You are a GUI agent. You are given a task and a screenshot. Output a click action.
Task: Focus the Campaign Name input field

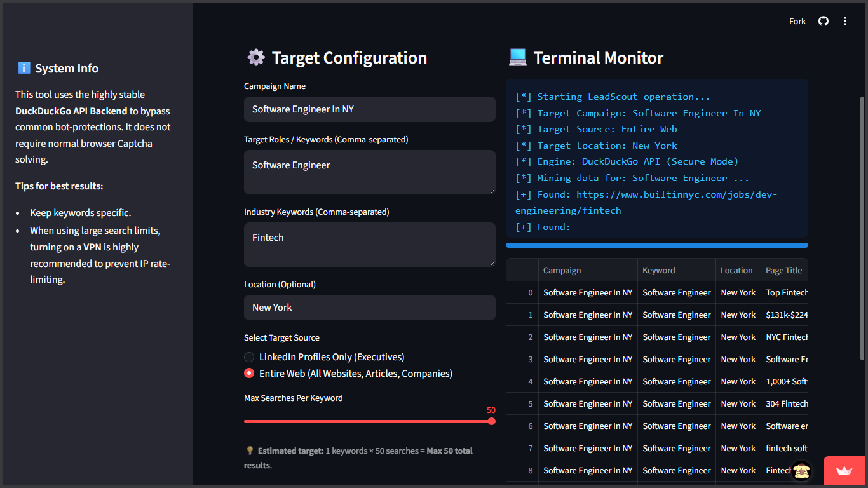pos(370,109)
